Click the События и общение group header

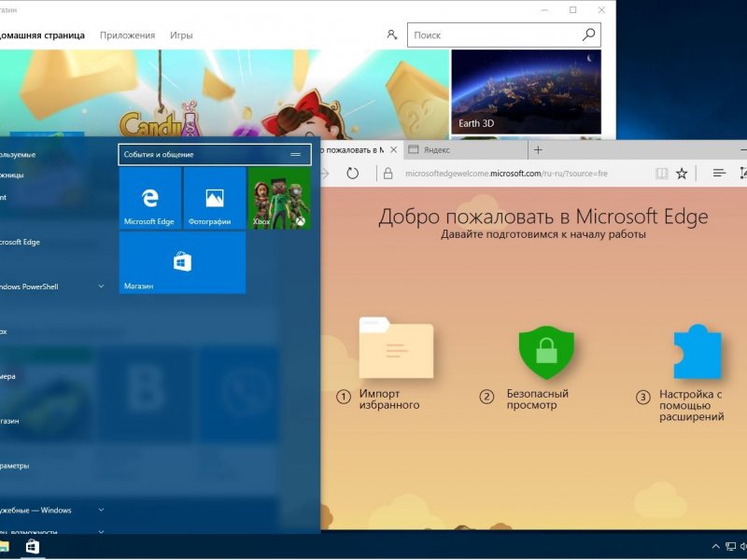click(215, 154)
